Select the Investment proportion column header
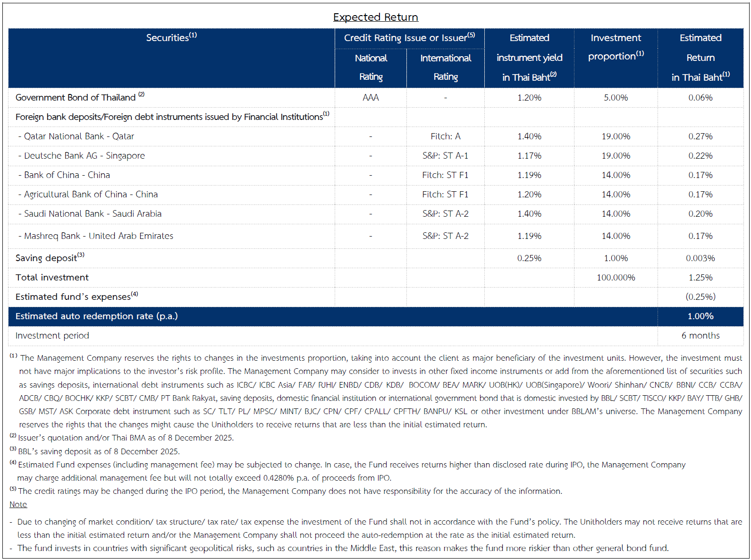The image size is (751, 560). (616, 47)
